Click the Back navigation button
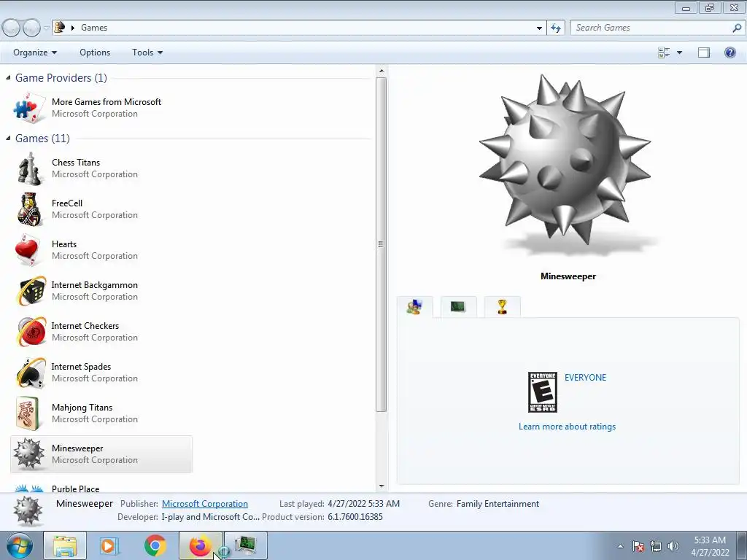 (11, 28)
